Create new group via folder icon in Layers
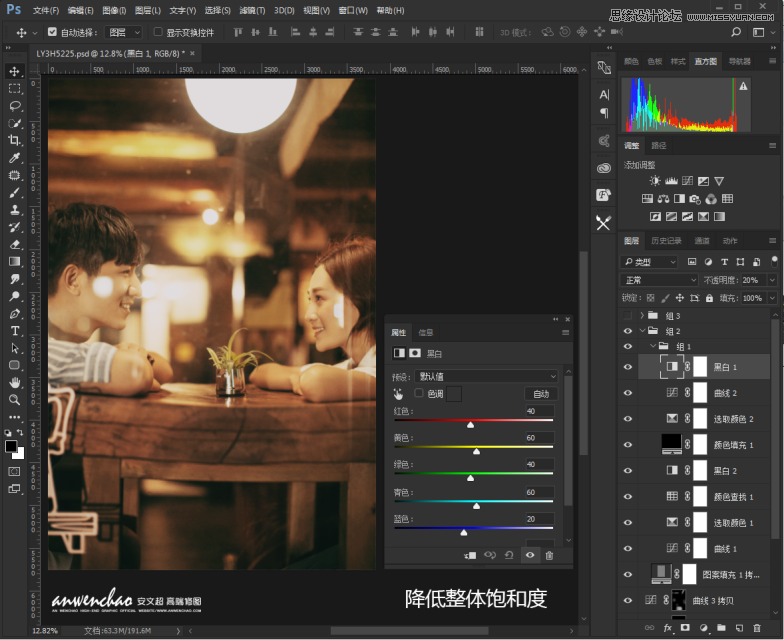The height and width of the screenshot is (640, 784). [721, 628]
